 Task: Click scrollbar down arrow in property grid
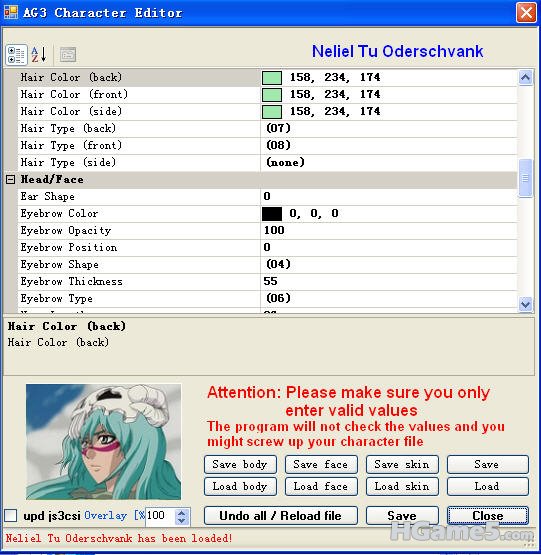525,304
